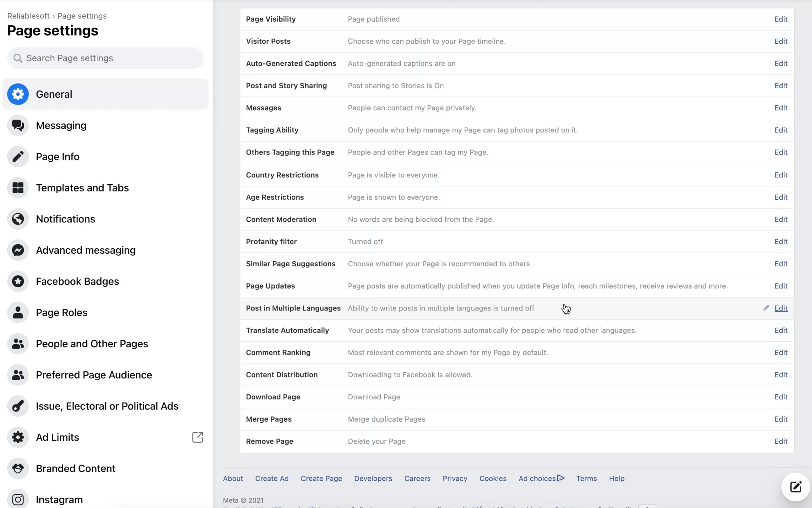Edit the Comment Ranking setting
812x508 pixels.
[781, 352]
